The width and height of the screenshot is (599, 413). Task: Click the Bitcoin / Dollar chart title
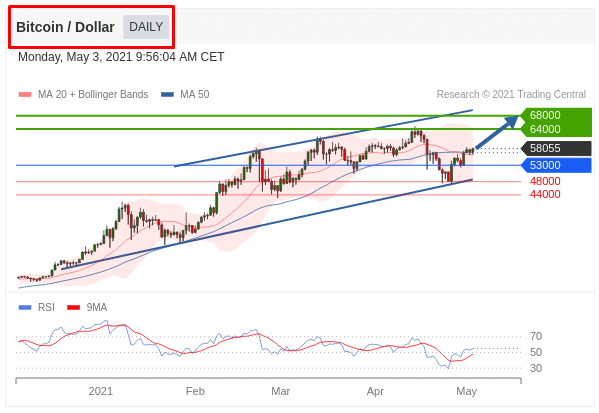point(65,27)
